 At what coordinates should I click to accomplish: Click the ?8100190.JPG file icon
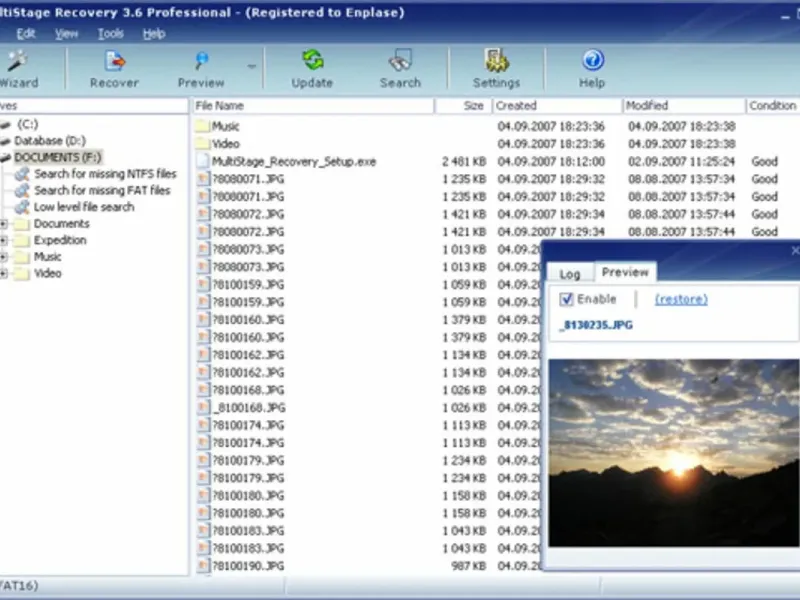coord(203,565)
